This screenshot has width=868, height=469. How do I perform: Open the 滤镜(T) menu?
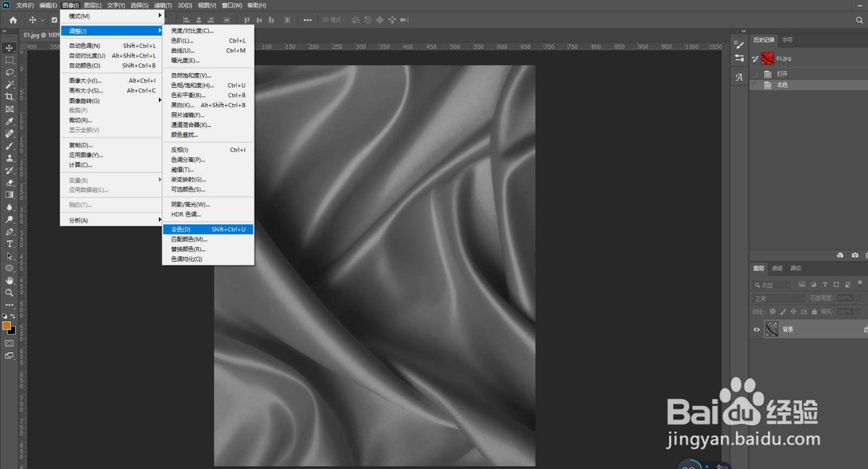(163, 5)
